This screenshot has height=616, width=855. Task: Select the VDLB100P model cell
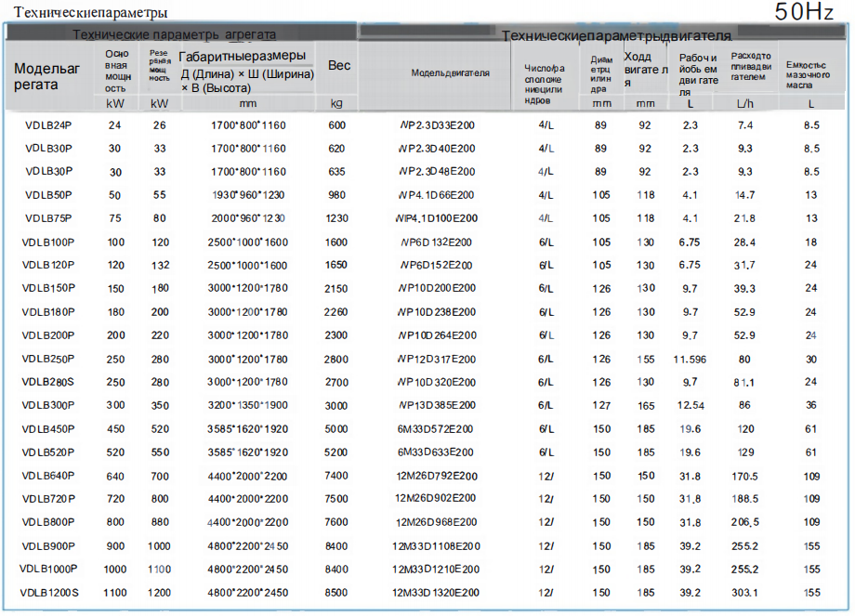coord(48,242)
